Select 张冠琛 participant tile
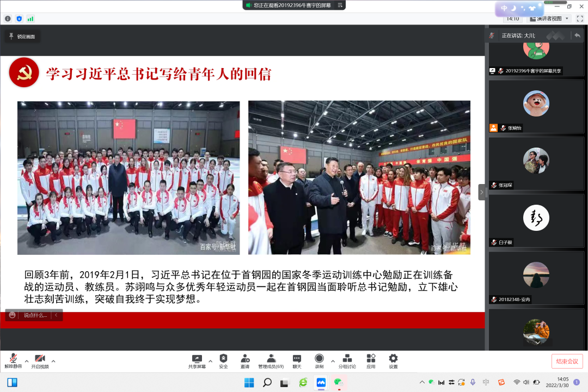588x392 pixels. point(536,163)
